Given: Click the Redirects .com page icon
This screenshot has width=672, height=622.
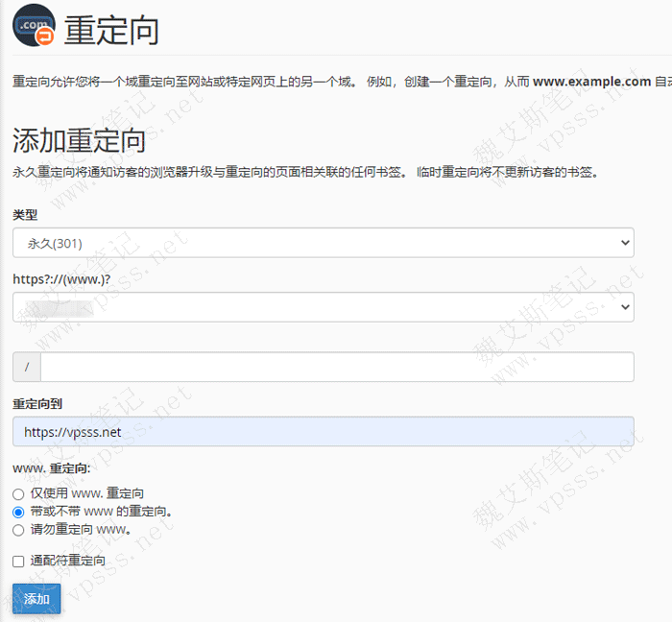Looking at the screenshot, I should [34, 26].
